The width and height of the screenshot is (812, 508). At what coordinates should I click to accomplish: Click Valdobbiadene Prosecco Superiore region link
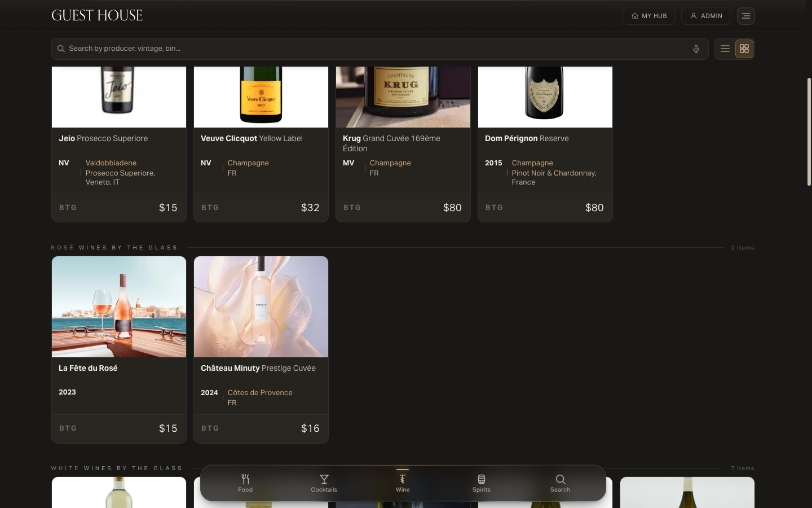point(120,172)
